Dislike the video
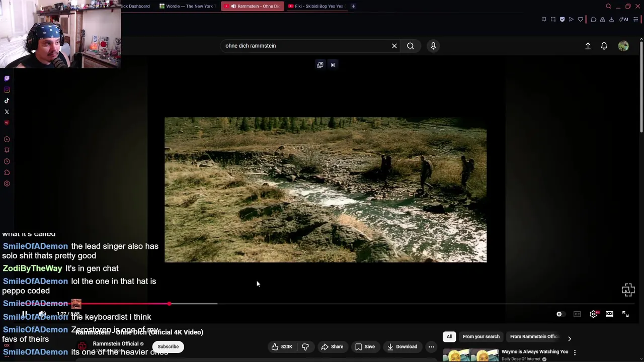644x362 pixels. (305, 346)
